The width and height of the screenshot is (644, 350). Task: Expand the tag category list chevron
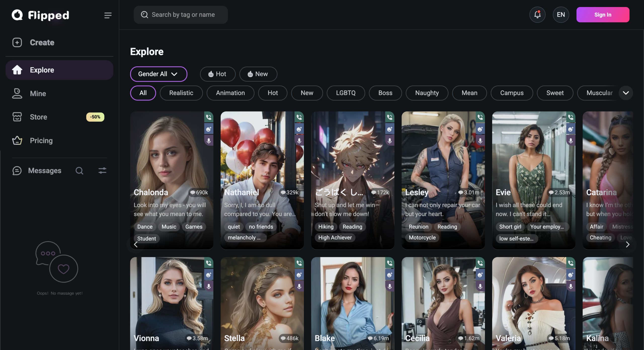click(x=626, y=93)
